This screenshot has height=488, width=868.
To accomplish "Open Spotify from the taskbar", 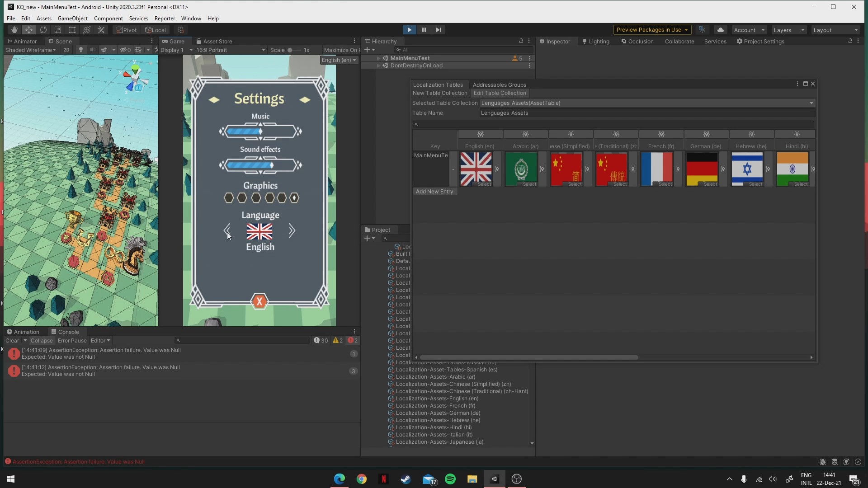I will pyautogui.click(x=450, y=479).
